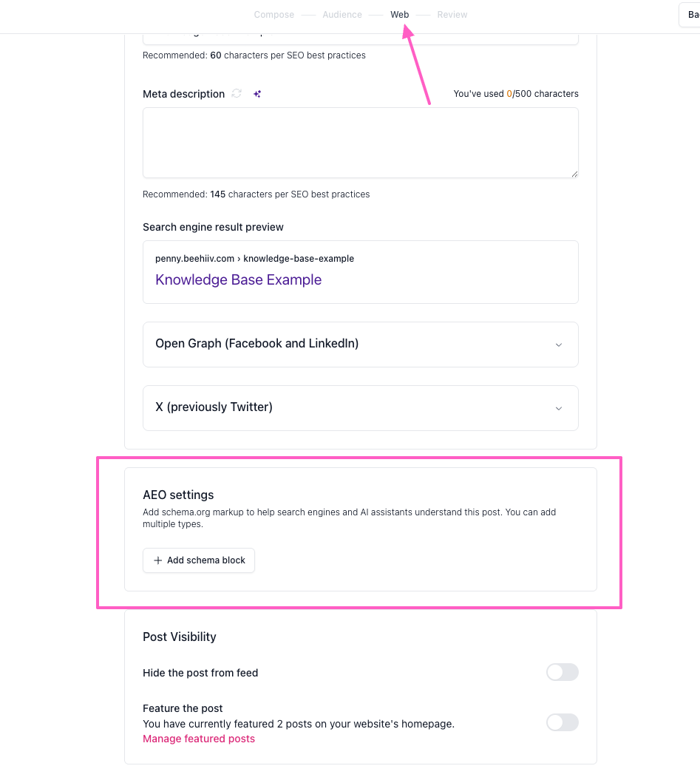Screen dimensions: 700x780
Task: Open the X (previously Twitter) panel title
Action: [x=214, y=407]
